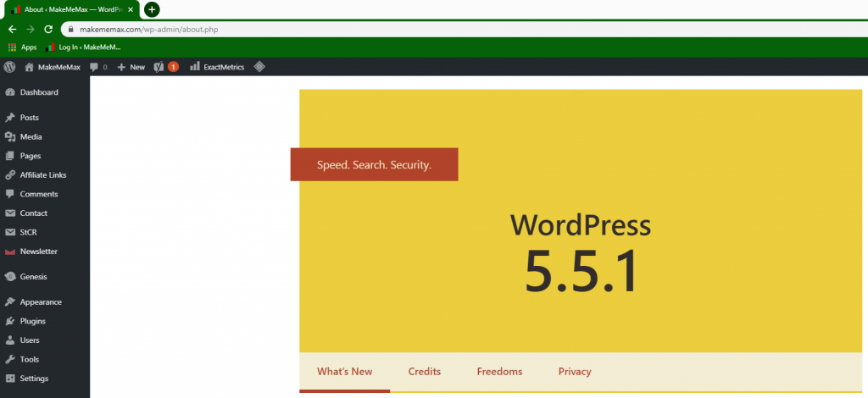Go back with browser back arrow
The width and height of the screenshot is (868, 398).
pos(12,30)
